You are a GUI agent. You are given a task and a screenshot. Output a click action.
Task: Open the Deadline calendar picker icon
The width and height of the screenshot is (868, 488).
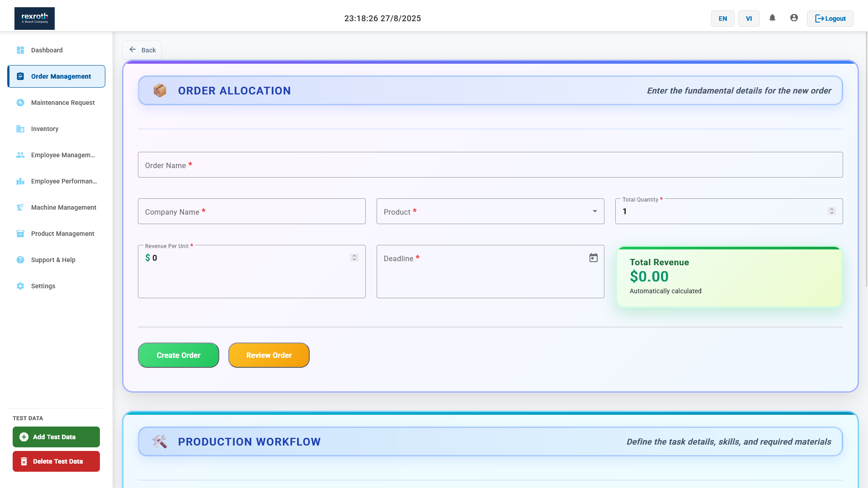click(593, 258)
